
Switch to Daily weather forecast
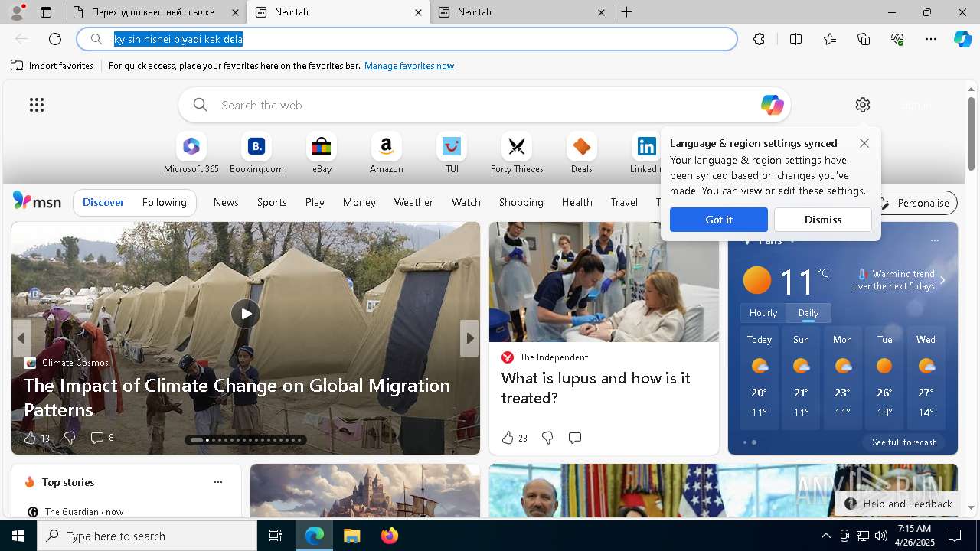tap(808, 313)
